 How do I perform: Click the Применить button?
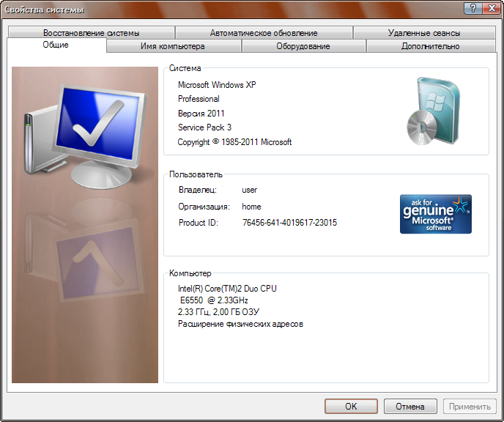pyautogui.click(x=470, y=407)
